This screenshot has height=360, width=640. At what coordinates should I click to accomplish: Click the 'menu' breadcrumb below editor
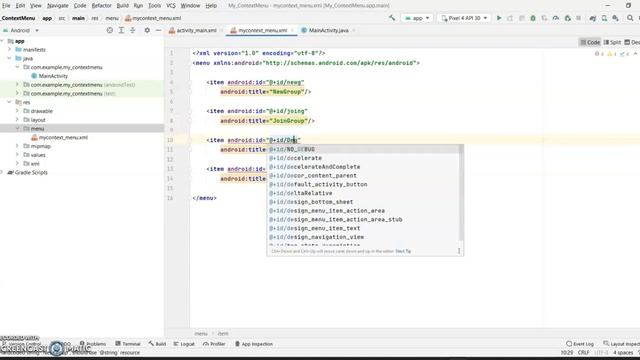(x=201, y=333)
